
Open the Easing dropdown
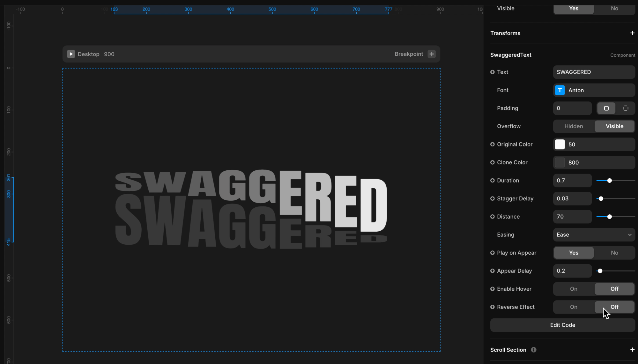coord(594,235)
